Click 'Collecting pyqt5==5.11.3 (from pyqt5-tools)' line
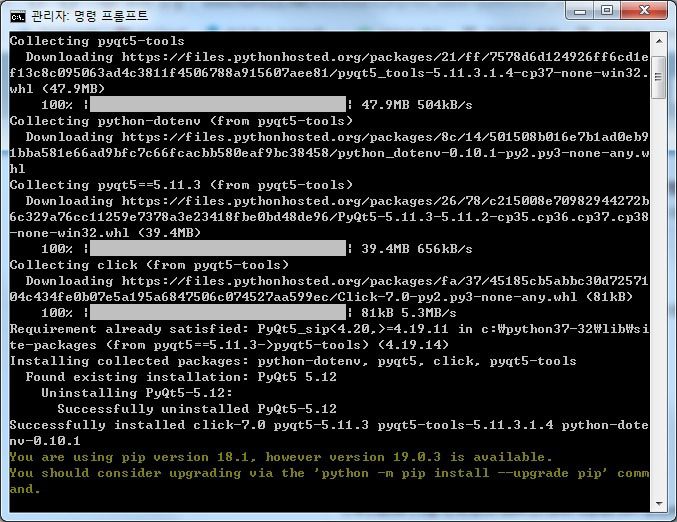This screenshot has height=522, width=677. [x=181, y=185]
